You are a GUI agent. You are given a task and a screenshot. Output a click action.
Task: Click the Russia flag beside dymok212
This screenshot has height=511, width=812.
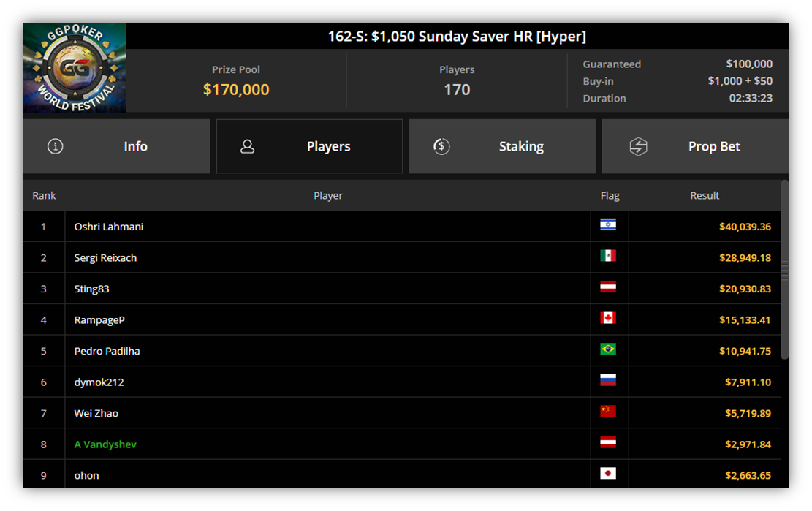click(608, 380)
